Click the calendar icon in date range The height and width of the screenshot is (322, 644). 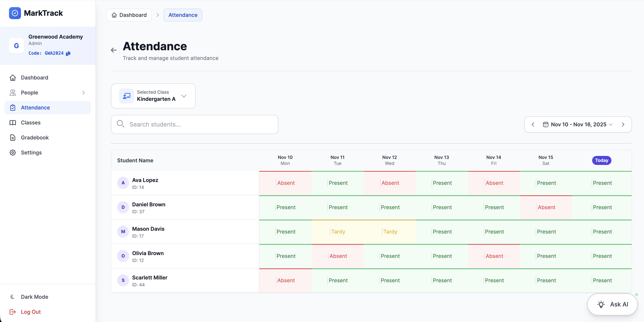(546, 124)
